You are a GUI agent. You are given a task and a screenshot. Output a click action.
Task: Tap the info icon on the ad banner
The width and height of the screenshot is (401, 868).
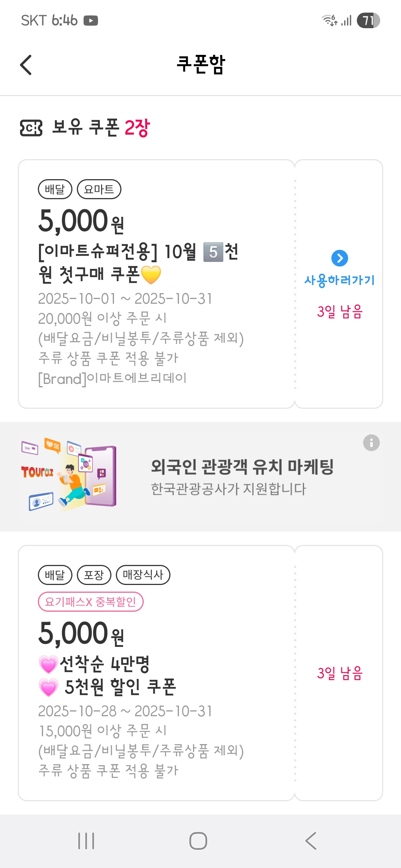[371, 443]
